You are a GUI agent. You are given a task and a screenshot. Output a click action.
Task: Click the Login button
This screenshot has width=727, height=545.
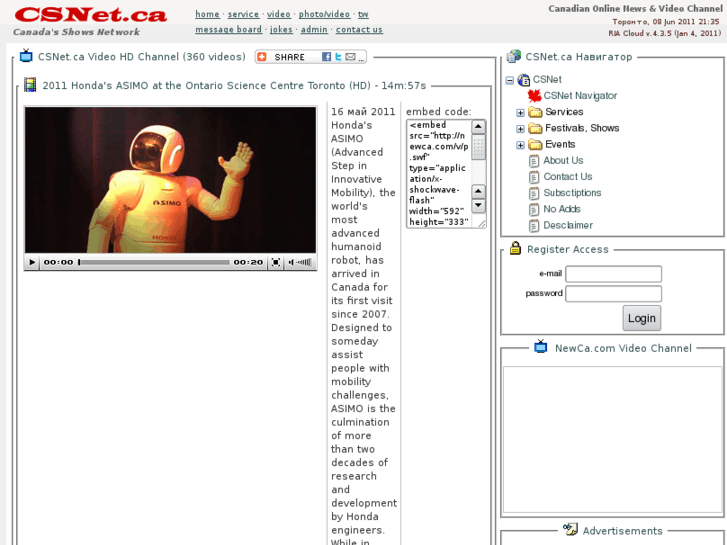pos(642,318)
